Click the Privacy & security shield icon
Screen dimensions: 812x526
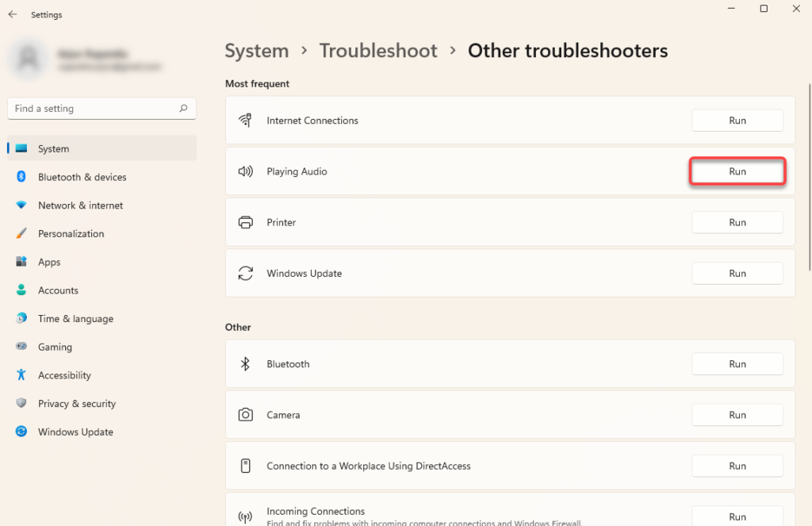(x=21, y=404)
